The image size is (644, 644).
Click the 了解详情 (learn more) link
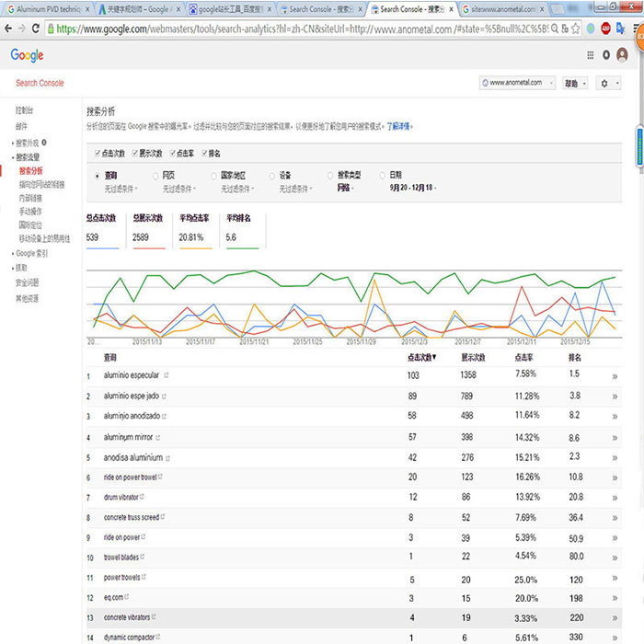pos(398,125)
